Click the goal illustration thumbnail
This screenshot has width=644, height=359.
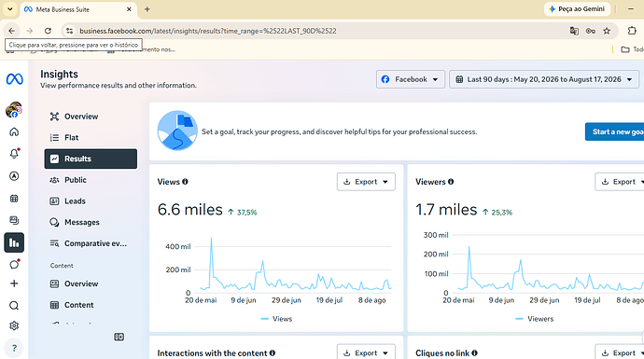click(x=177, y=131)
